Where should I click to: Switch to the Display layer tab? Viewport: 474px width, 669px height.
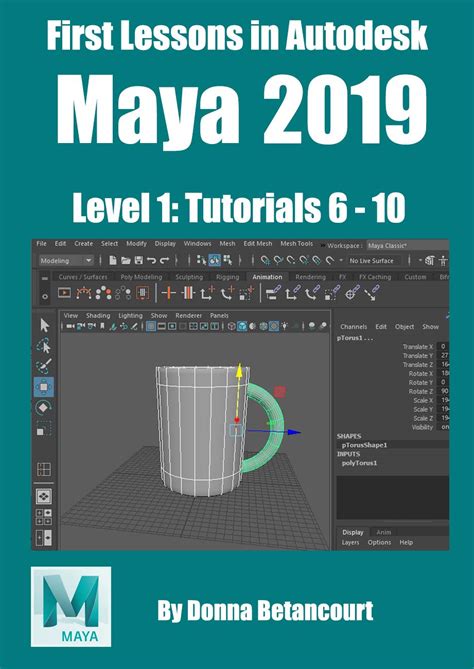tap(353, 532)
